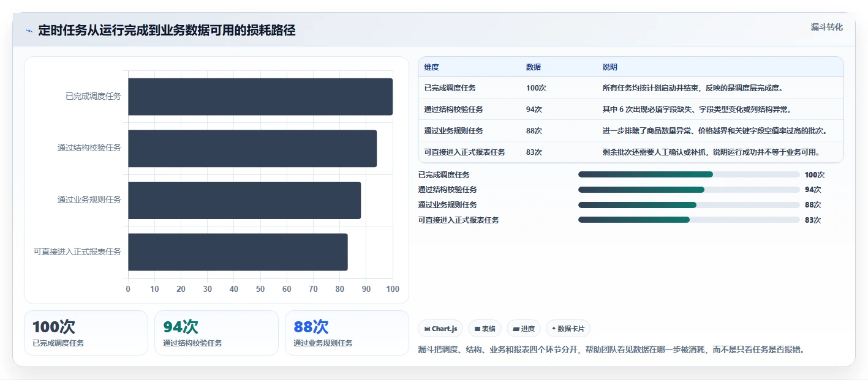
Task: Click the 进度 tag chip
Action: pyautogui.click(x=524, y=329)
